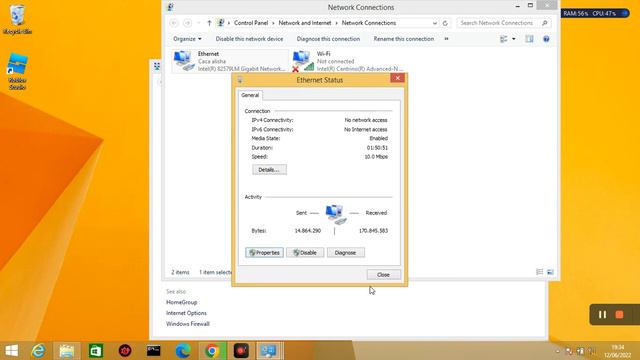Open the Start button
The image size is (640, 360).
point(12,351)
